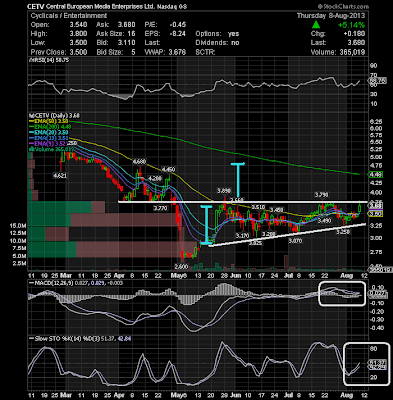Click the Volume legend entry under EMA list
Screen dimensions: 393x400
tap(51, 149)
